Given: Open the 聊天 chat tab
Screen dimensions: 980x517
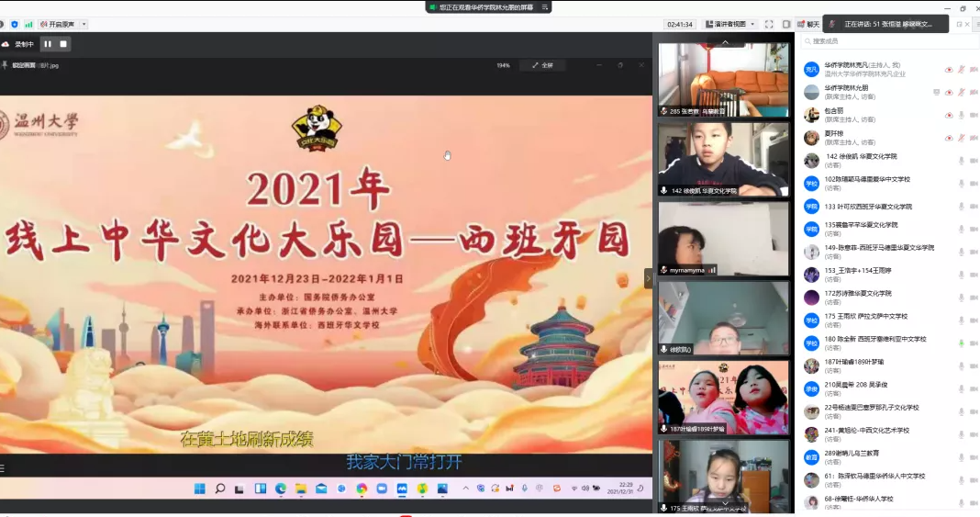Looking at the screenshot, I should pos(808,25).
